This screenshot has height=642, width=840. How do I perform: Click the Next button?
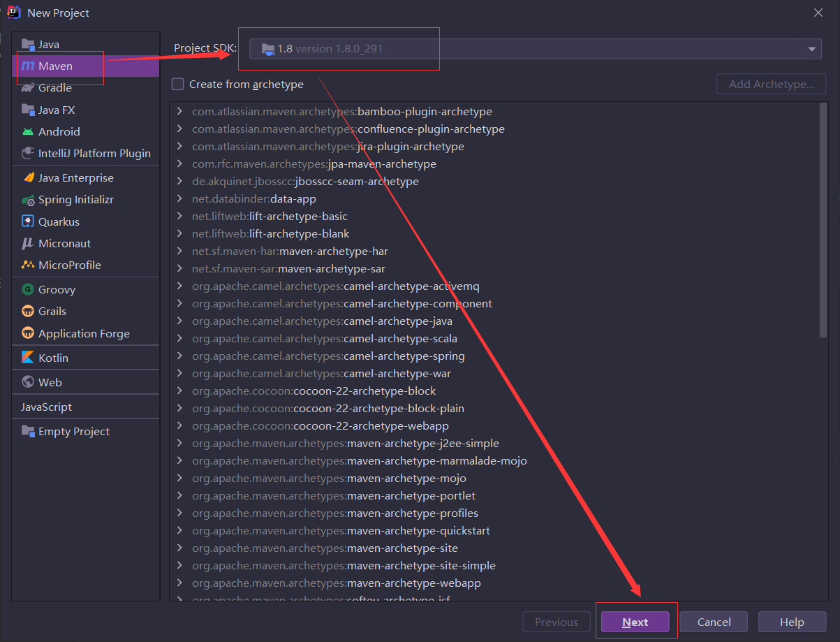point(635,622)
